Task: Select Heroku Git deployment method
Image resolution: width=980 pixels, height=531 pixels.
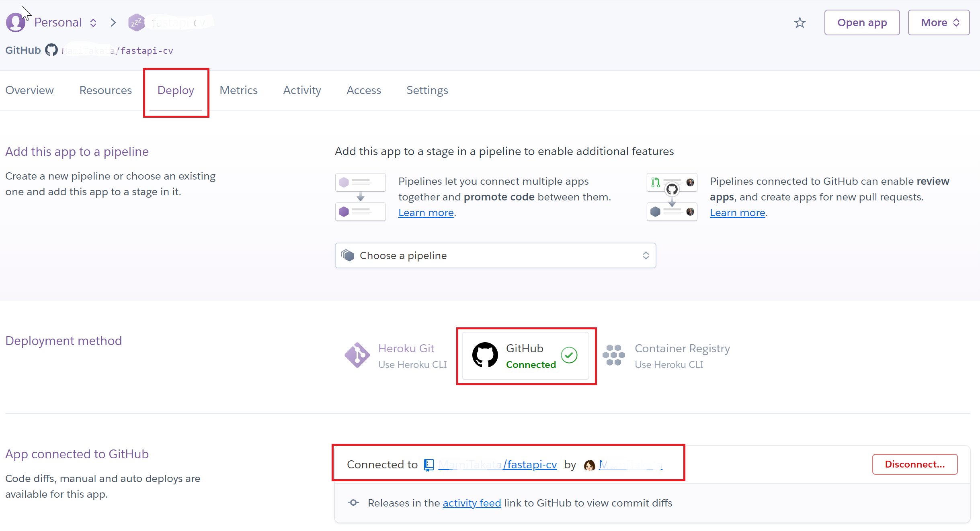Action: 406,356
